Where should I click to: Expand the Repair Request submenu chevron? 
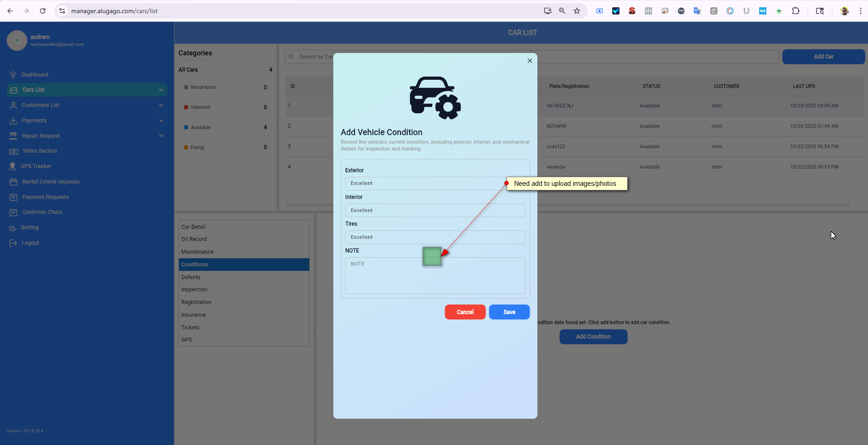(161, 136)
